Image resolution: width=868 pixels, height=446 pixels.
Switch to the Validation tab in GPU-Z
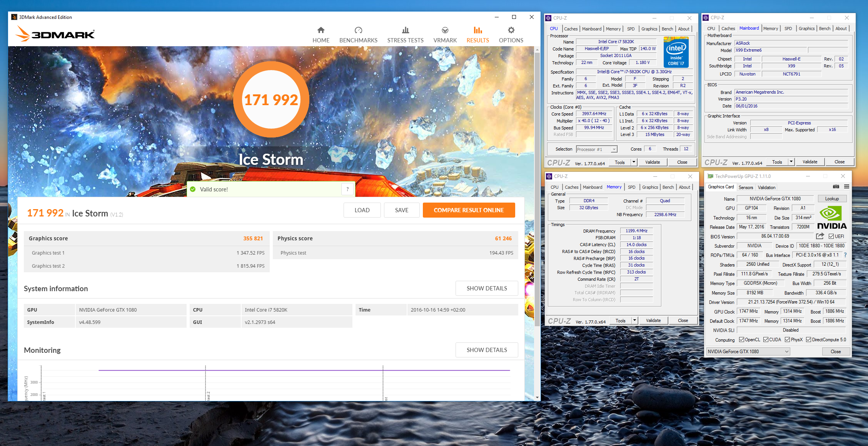[766, 187]
